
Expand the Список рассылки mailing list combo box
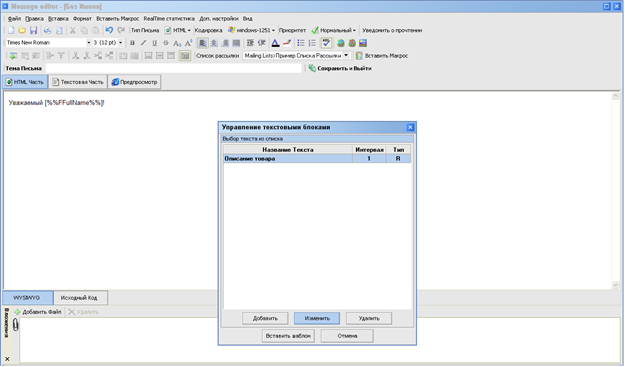(346, 56)
